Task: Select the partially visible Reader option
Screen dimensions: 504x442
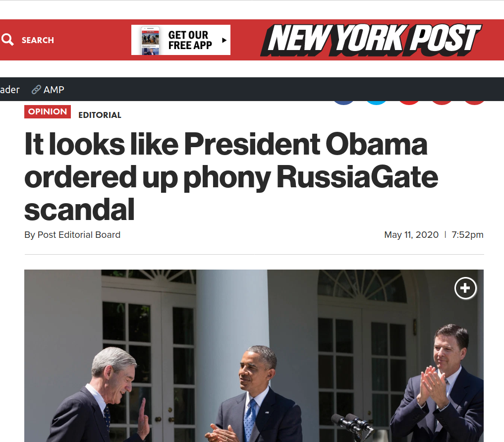Action: tap(9, 89)
